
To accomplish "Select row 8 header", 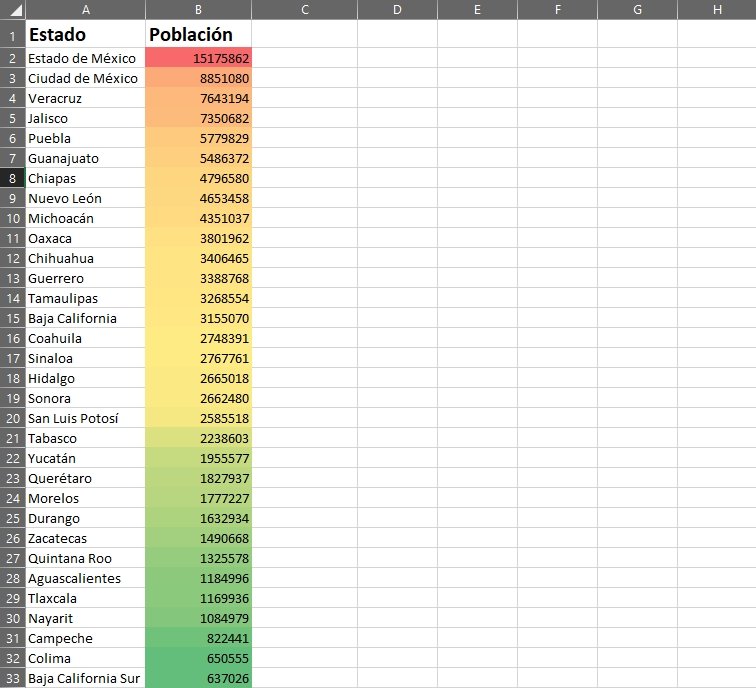I will 13,178.
